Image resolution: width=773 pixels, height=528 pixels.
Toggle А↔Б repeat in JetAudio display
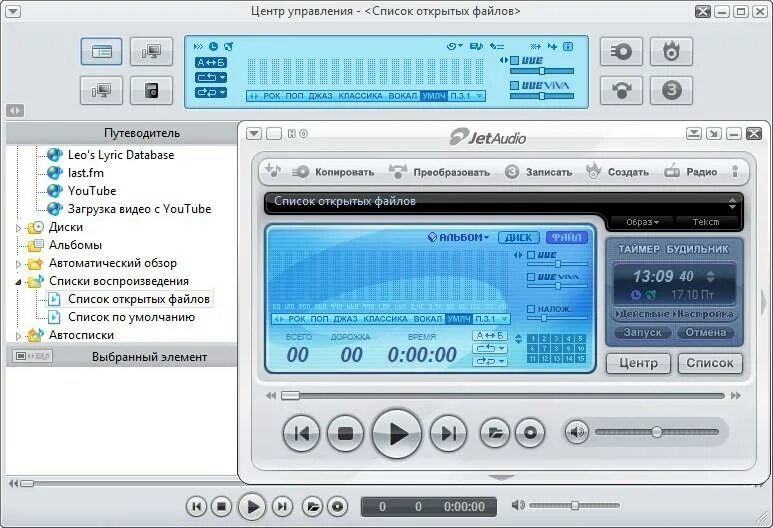[490, 335]
